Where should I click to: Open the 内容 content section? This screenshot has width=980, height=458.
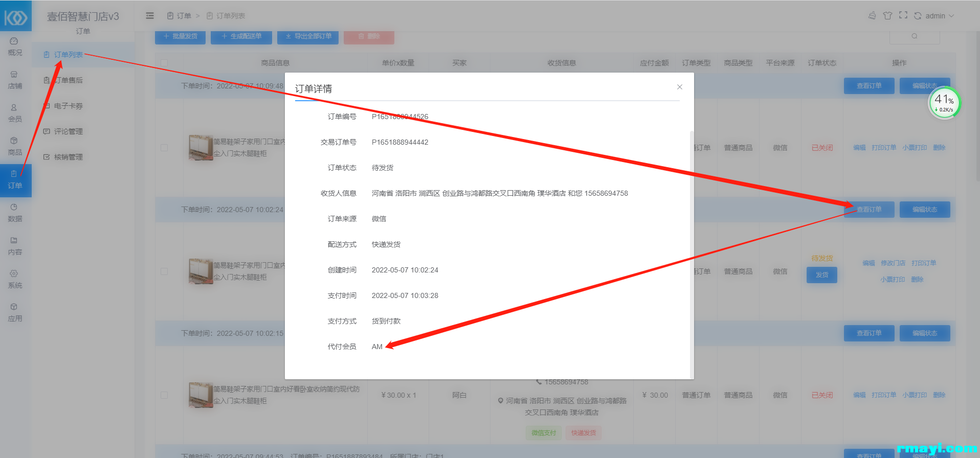(x=15, y=246)
